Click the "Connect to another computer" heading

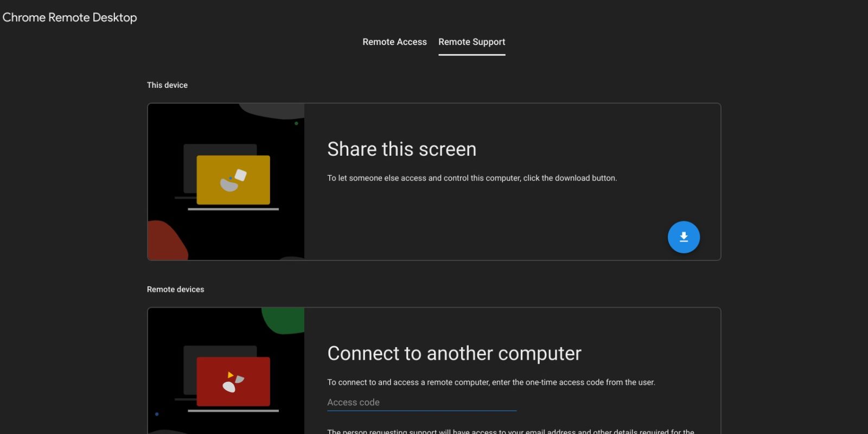coord(454,354)
